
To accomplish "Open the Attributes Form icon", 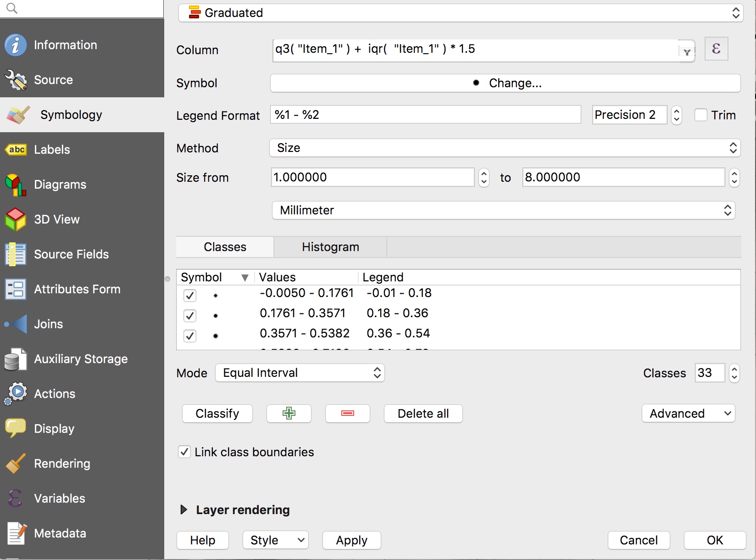I will [16, 289].
